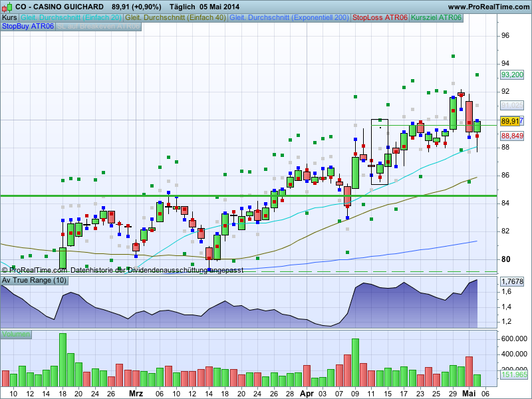
Task: Click the yellow 89,91 current price tag
Action: tap(510, 121)
